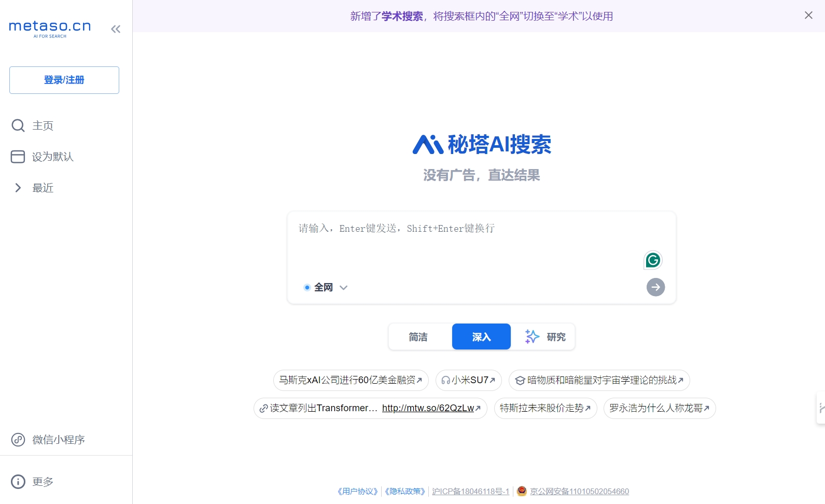Viewport: 825px width, 504px height.
Task: Click the magnifier icon beside 主页
Action: coord(18,125)
